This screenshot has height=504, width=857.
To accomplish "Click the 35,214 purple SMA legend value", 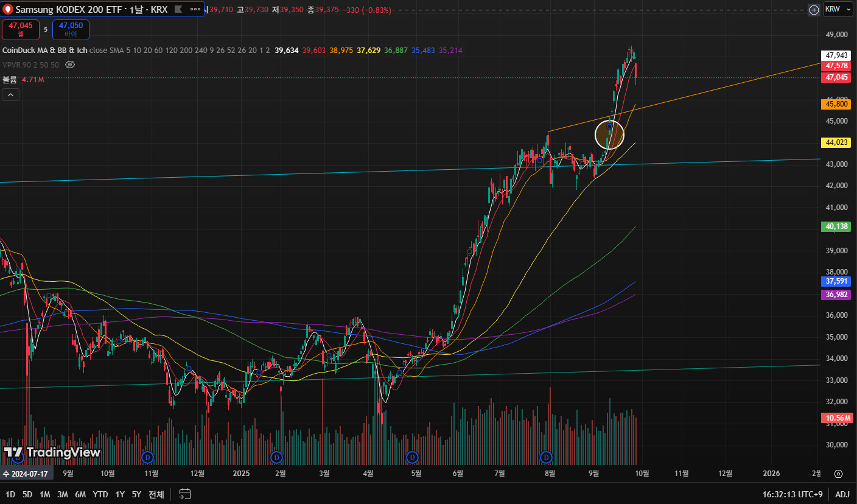I will (x=450, y=51).
